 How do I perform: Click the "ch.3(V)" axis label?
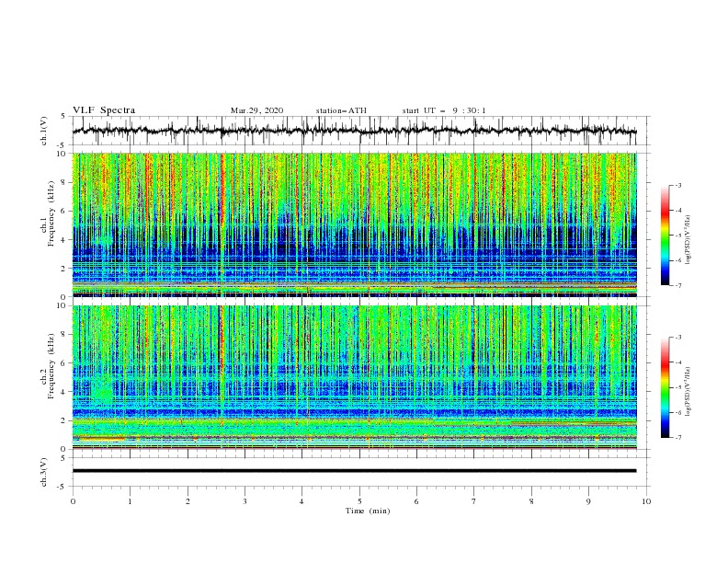[44, 473]
